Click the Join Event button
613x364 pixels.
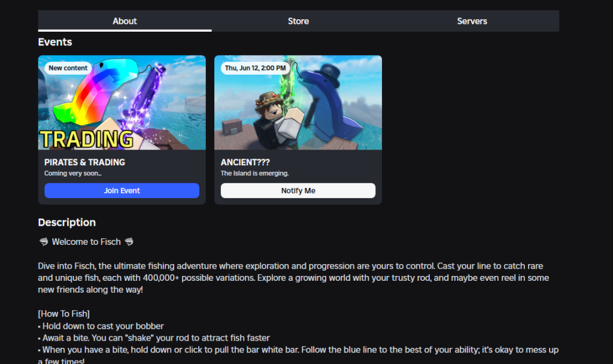point(122,191)
